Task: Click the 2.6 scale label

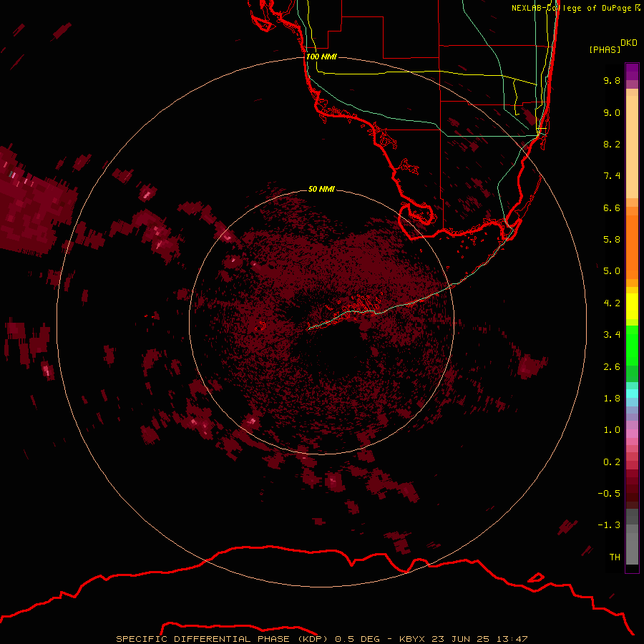Action: pos(612,367)
